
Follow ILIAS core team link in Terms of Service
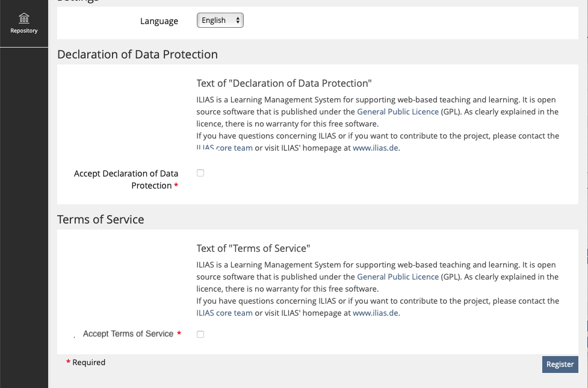224,313
